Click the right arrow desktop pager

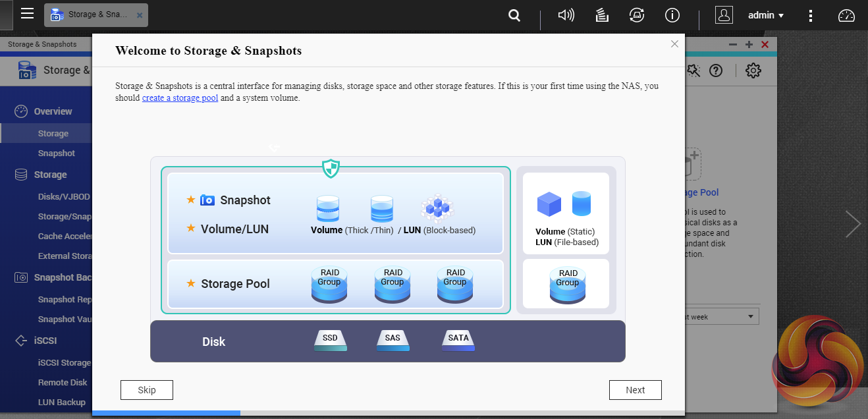click(x=853, y=224)
